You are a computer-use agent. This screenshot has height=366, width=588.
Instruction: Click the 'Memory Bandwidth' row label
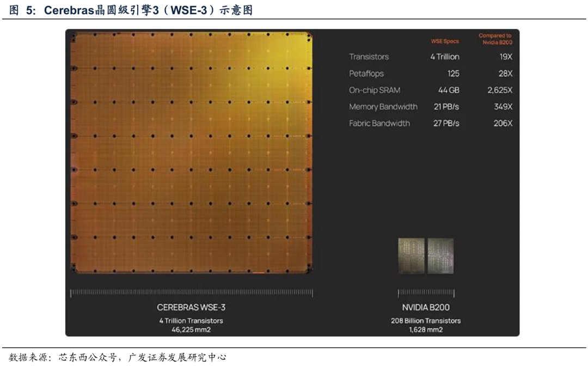(x=383, y=107)
